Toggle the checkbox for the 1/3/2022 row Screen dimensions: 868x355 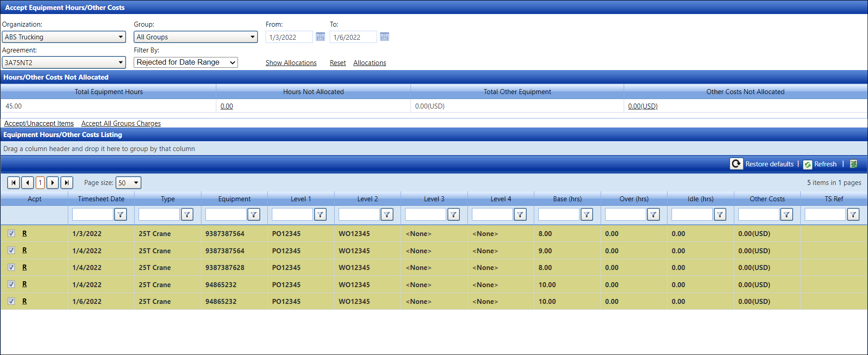pos(11,233)
